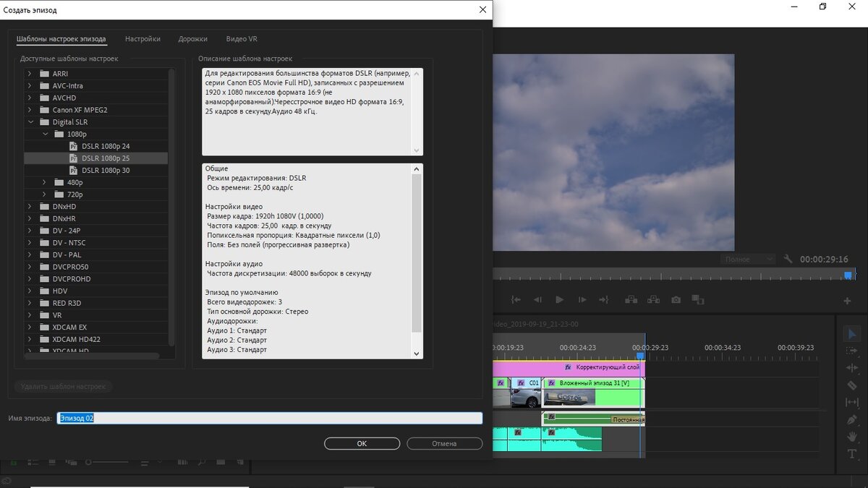Expand the 720p subfolder
The width and height of the screenshot is (868, 488).
[44, 194]
